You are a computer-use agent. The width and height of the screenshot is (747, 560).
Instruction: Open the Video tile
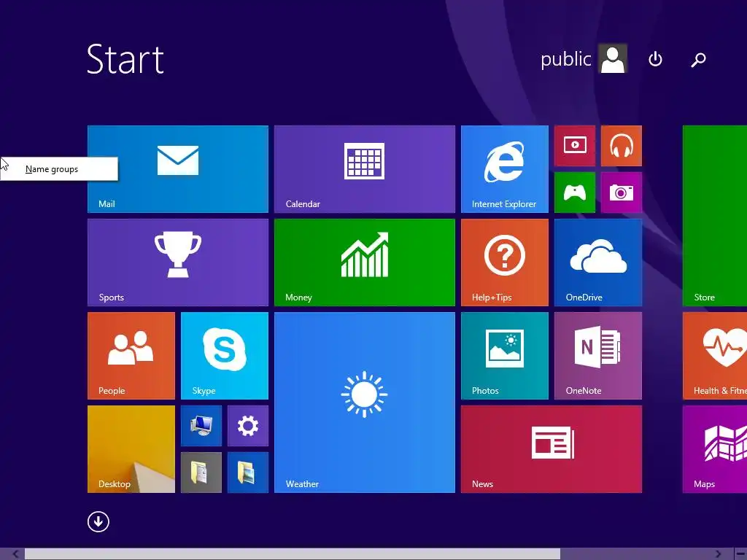[575, 146]
